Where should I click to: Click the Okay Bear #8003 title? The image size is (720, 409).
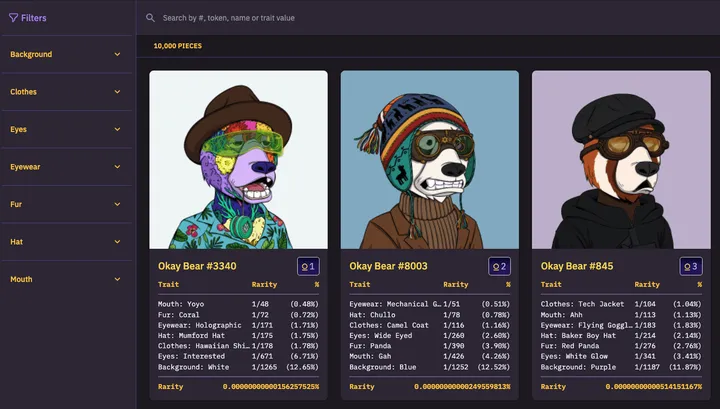click(x=388, y=266)
